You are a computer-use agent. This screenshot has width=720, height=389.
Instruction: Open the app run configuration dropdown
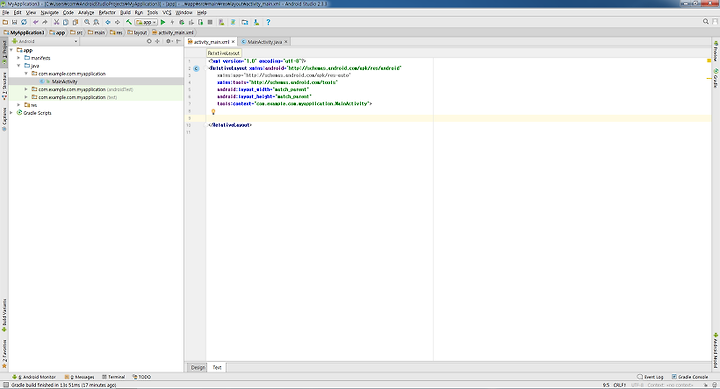(146, 22)
